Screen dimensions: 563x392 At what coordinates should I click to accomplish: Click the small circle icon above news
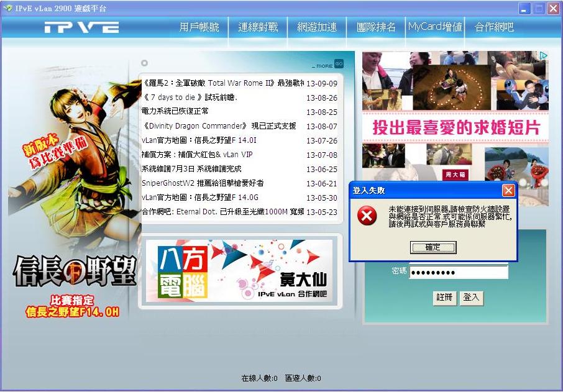[144, 63]
